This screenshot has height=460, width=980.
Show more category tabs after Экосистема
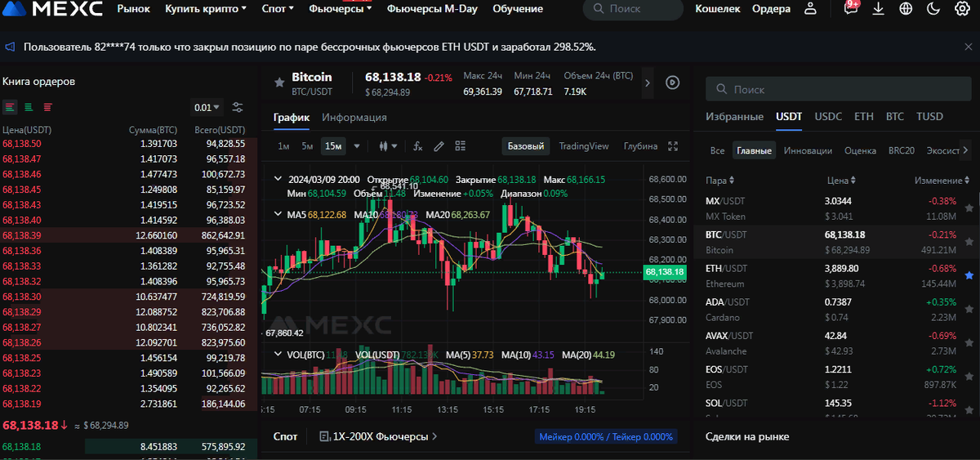pos(967,150)
